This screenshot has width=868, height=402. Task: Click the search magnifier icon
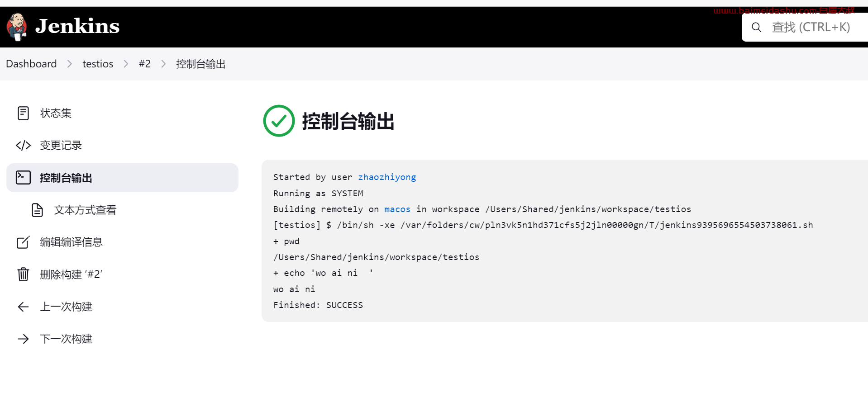(756, 27)
